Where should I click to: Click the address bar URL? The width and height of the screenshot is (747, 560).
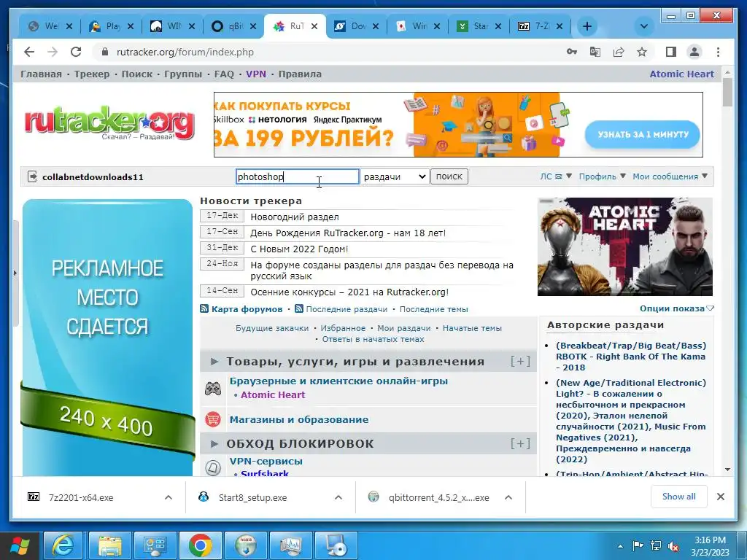185,52
